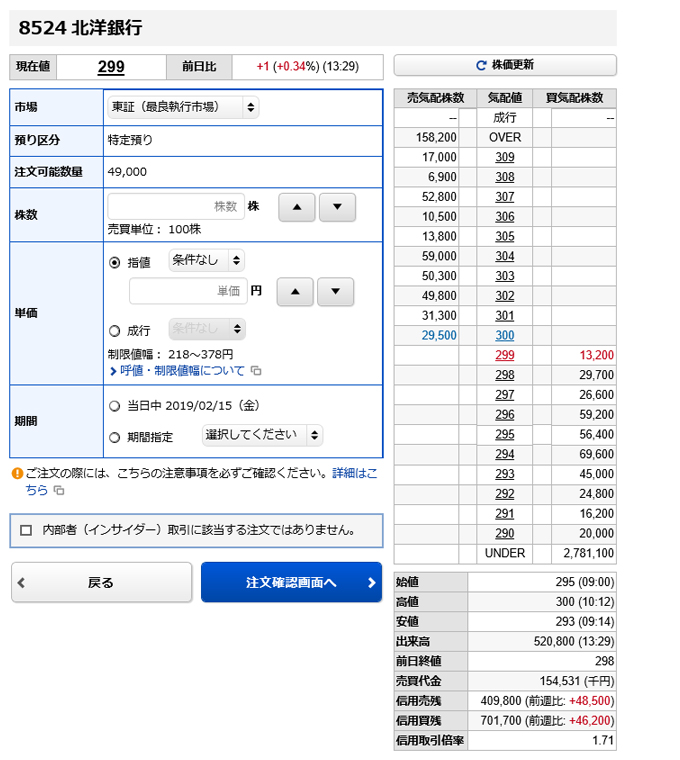Screen dimensions: 680x760
Task: Select quote price 298
Action: tap(505, 375)
